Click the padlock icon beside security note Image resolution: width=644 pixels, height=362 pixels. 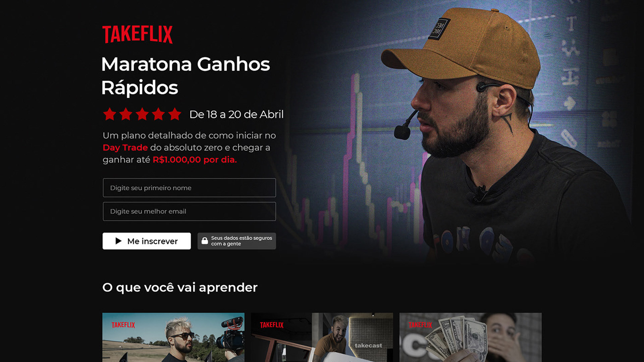pyautogui.click(x=205, y=241)
